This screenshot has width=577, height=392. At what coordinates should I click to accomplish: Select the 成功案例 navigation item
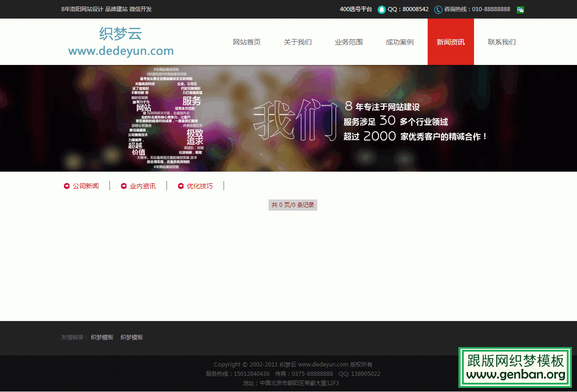tap(399, 42)
